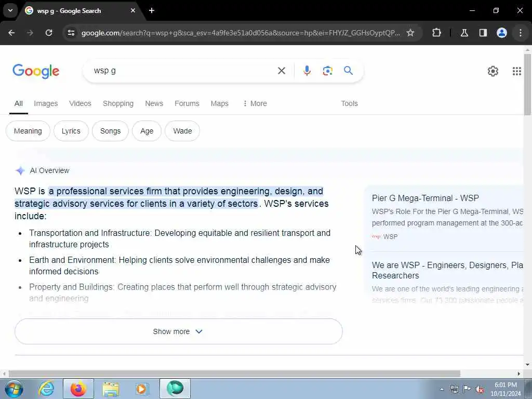Close the 'wsp g - Google Search' tab
This screenshot has width=532, height=399.
(x=133, y=10)
